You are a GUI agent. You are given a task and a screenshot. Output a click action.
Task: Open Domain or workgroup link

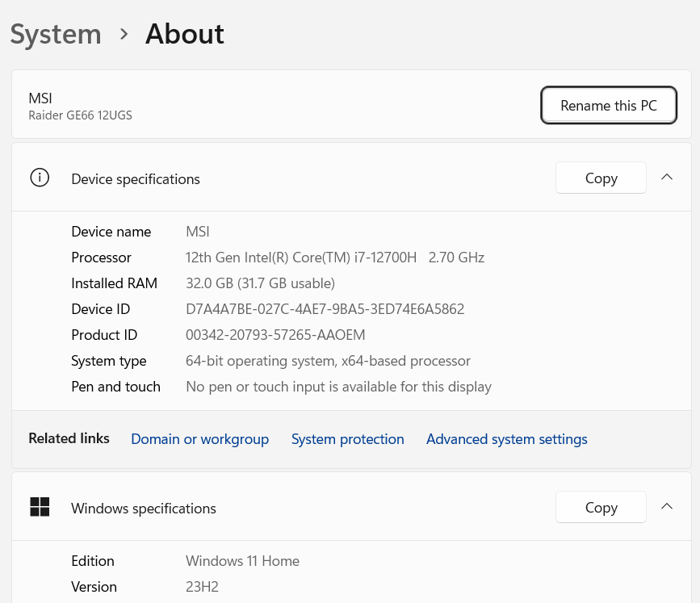coord(199,439)
